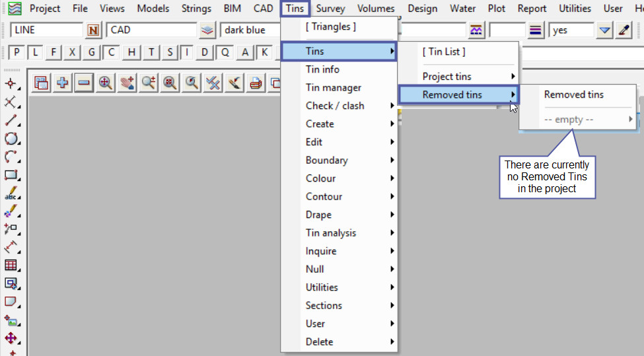Select the CAD dimension tool
Image resolution: width=644 pixels, height=356 pixels.
point(11,247)
